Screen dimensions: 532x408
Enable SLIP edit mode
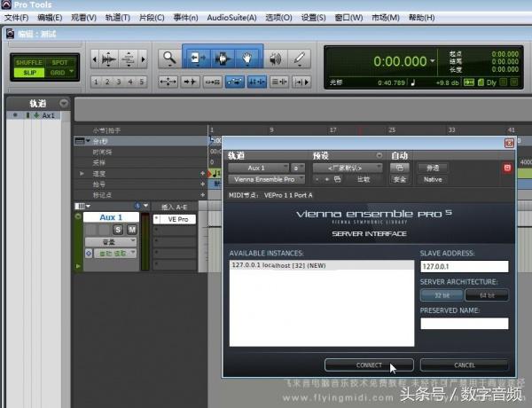pos(29,73)
